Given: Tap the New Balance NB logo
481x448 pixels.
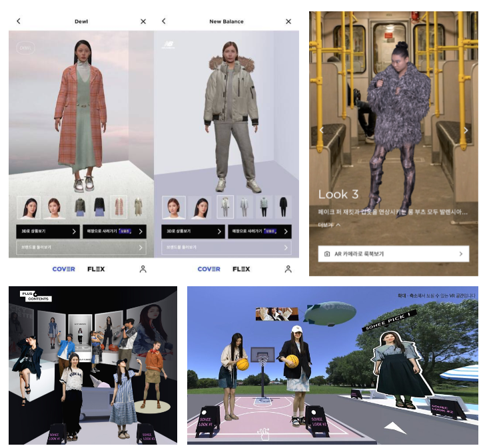Looking at the screenshot, I should (168, 45).
